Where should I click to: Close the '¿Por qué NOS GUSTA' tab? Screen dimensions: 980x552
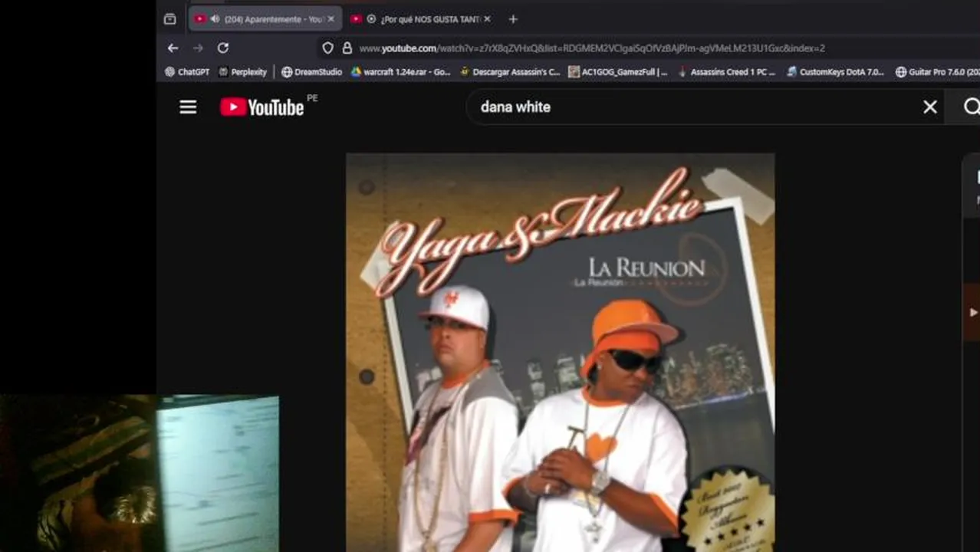coord(487,19)
